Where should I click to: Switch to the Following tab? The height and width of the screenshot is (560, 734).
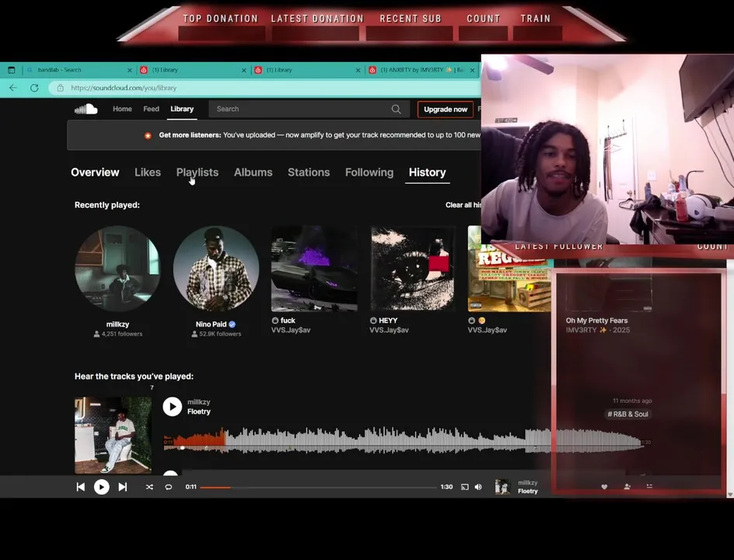tap(369, 173)
